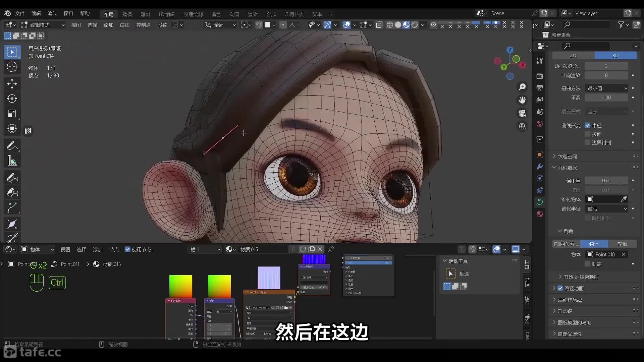Adjust the 偏移量 0 m field
The width and height of the screenshot is (644, 362).
[606, 181]
